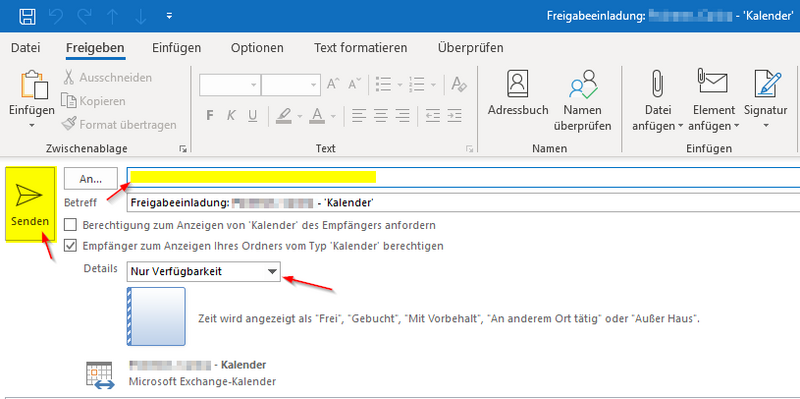Click the clear formatting eraser icon
Image resolution: width=800 pixels, height=399 pixels.
tap(459, 84)
